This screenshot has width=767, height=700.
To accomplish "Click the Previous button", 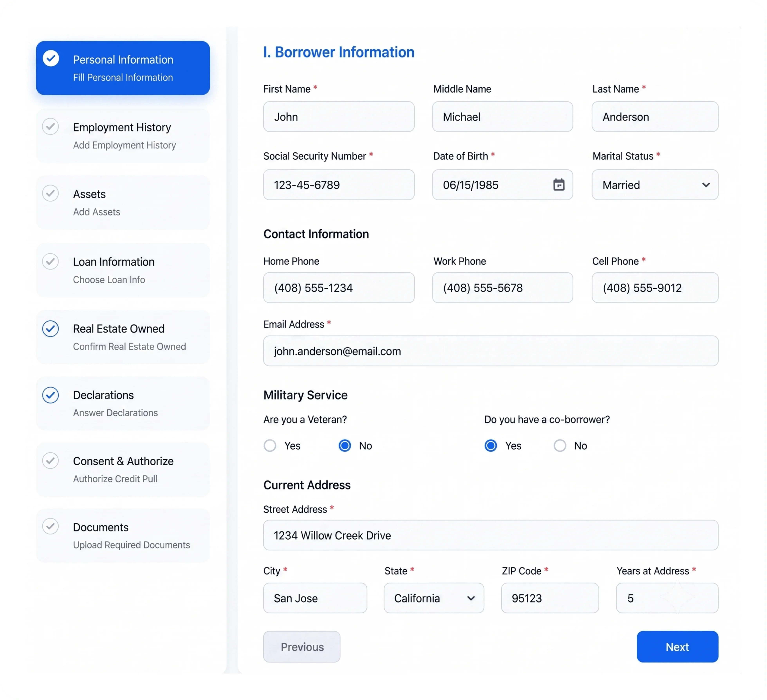I will [302, 647].
